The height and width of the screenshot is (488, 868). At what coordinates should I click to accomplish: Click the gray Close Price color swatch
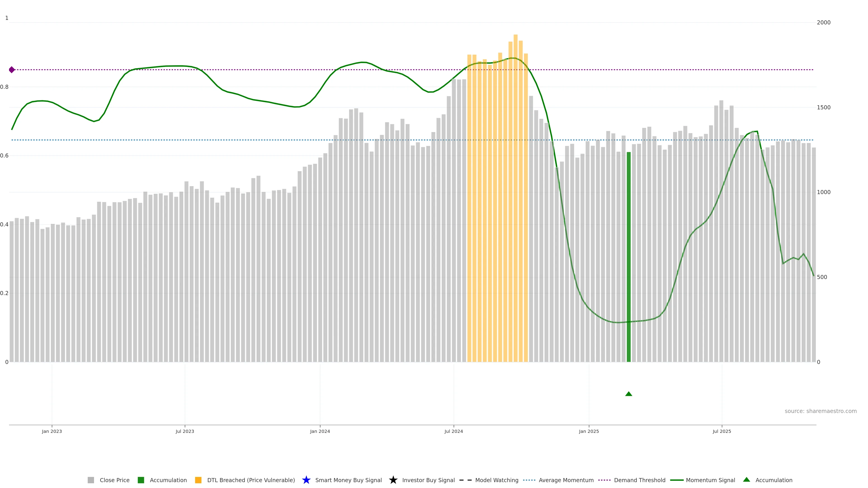[x=91, y=480]
